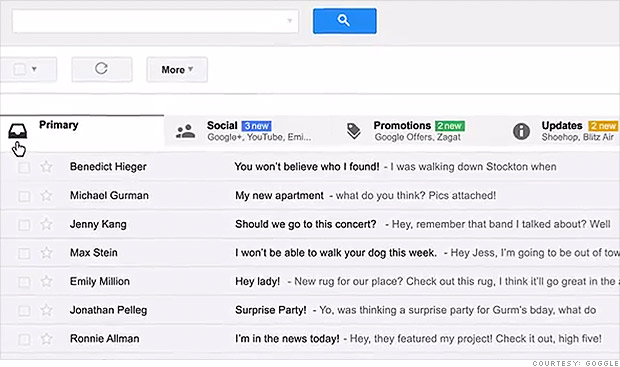Star the Jenny Kang email
Screen dimensions: 620x367
tap(47, 224)
